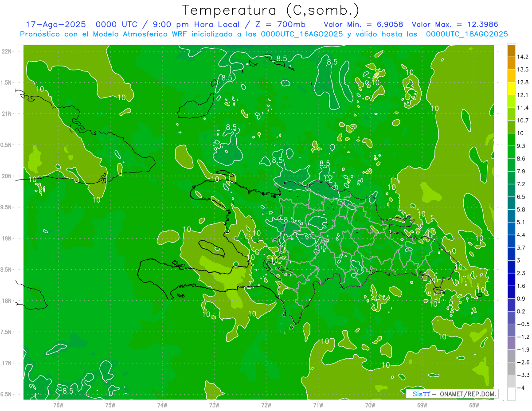Click the -3.3 value on the color legend

pos(523,375)
